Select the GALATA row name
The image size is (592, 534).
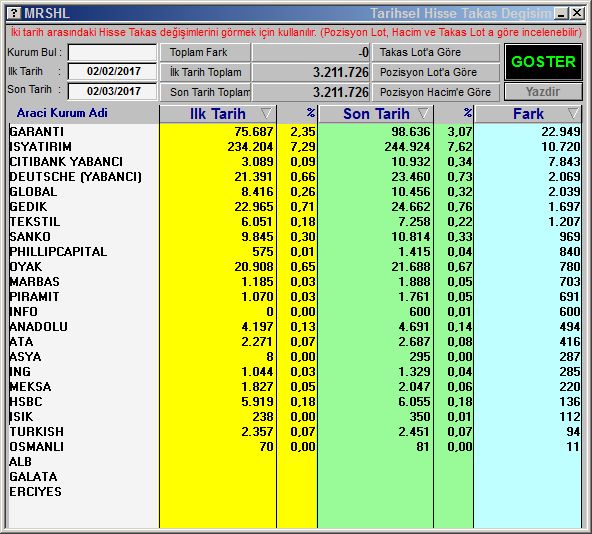(x=33, y=477)
